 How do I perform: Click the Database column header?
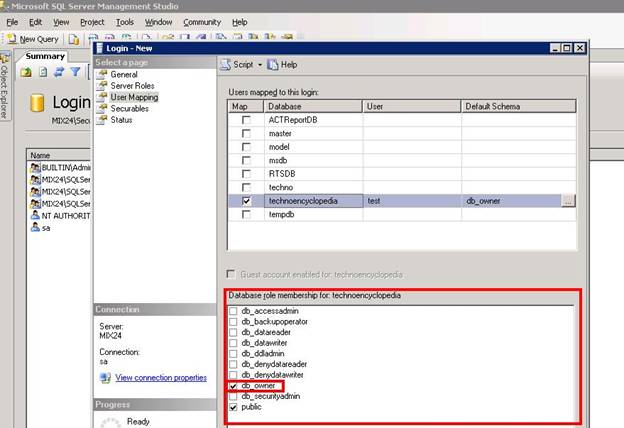coord(313,106)
